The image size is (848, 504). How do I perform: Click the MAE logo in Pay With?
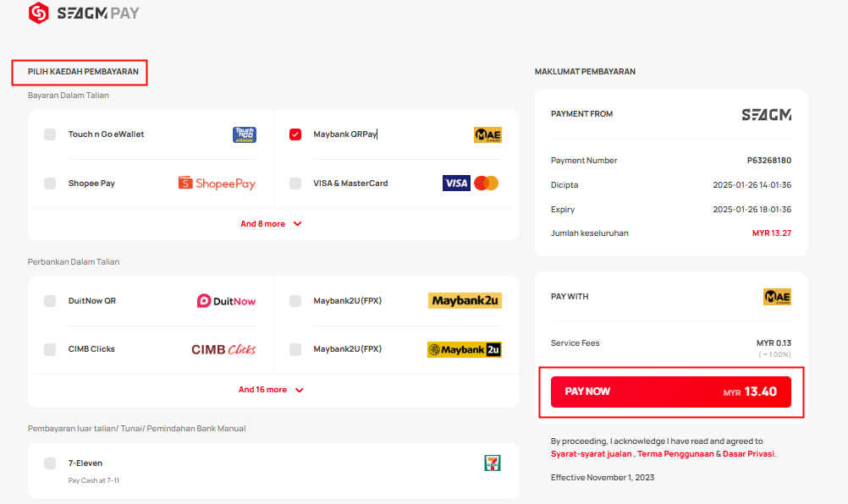tap(777, 297)
